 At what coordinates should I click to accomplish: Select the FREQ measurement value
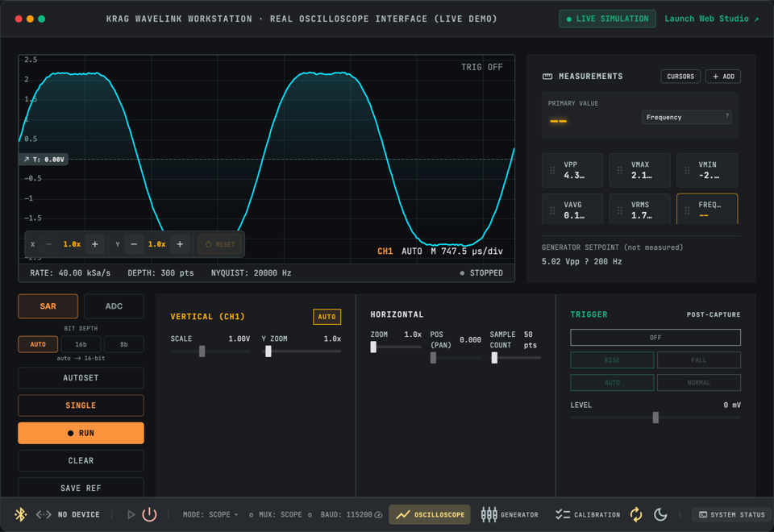[703, 216]
